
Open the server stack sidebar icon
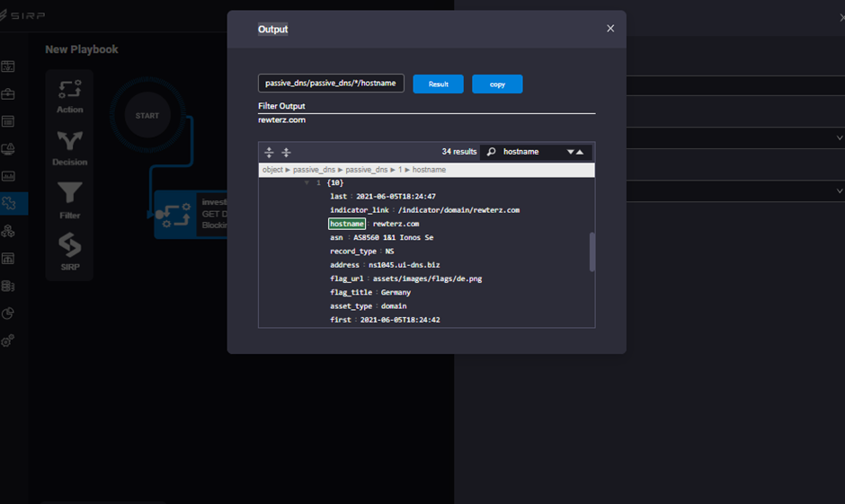click(8, 286)
